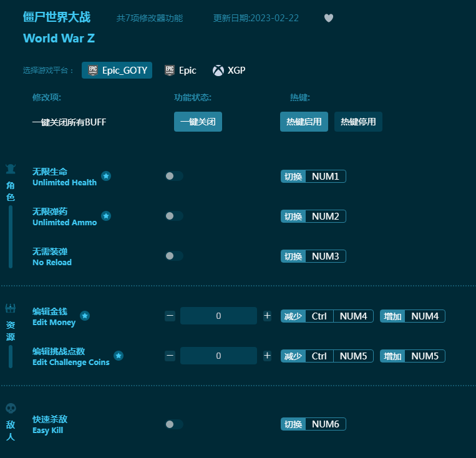Click the NUM2 hotkey for Unlimited Ammo
This screenshot has width=476, height=458.
pos(326,217)
